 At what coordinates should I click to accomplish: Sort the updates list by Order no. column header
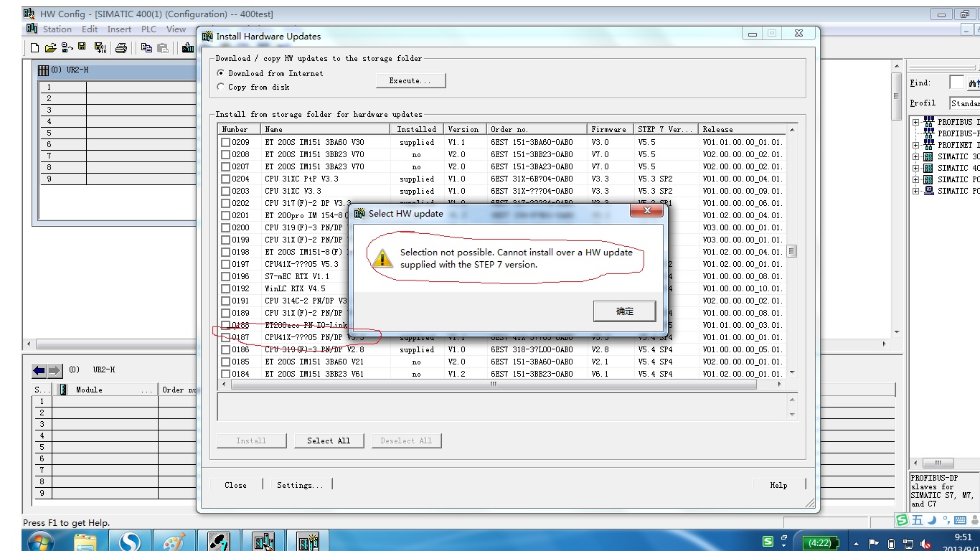pyautogui.click(x=537, y=129)
